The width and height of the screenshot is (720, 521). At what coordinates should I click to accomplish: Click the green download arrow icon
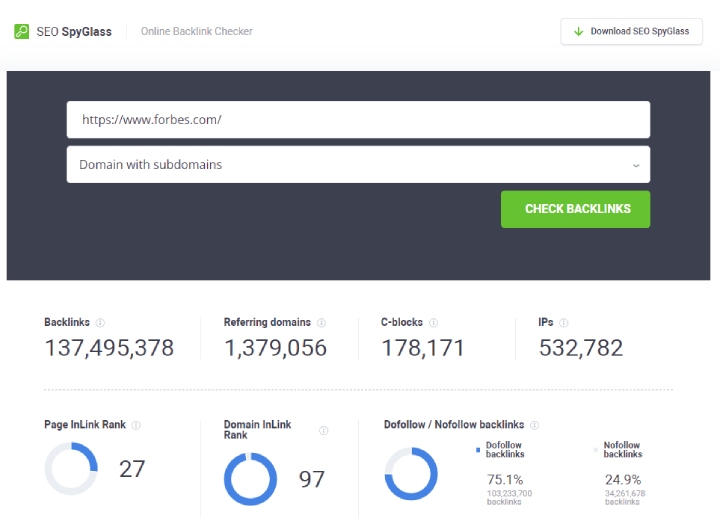click(579, 31)
